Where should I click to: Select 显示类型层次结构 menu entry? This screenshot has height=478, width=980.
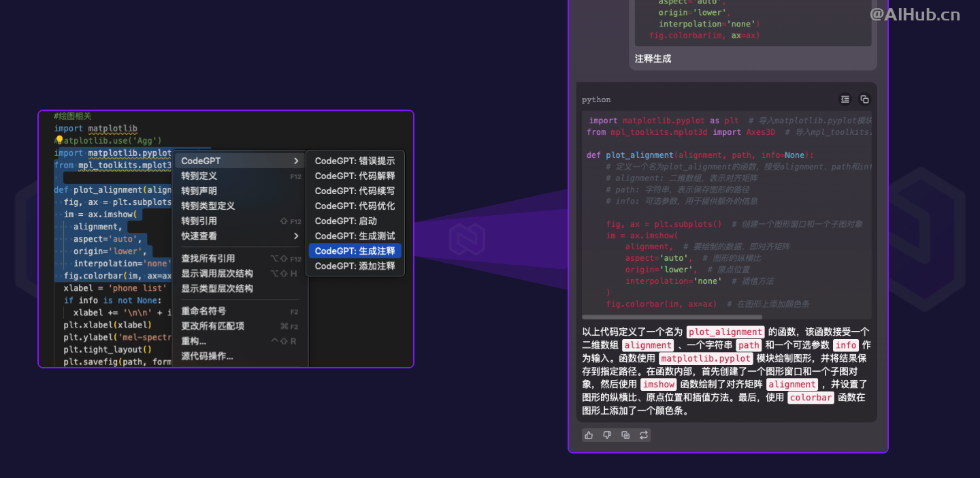tap(240, 288)
